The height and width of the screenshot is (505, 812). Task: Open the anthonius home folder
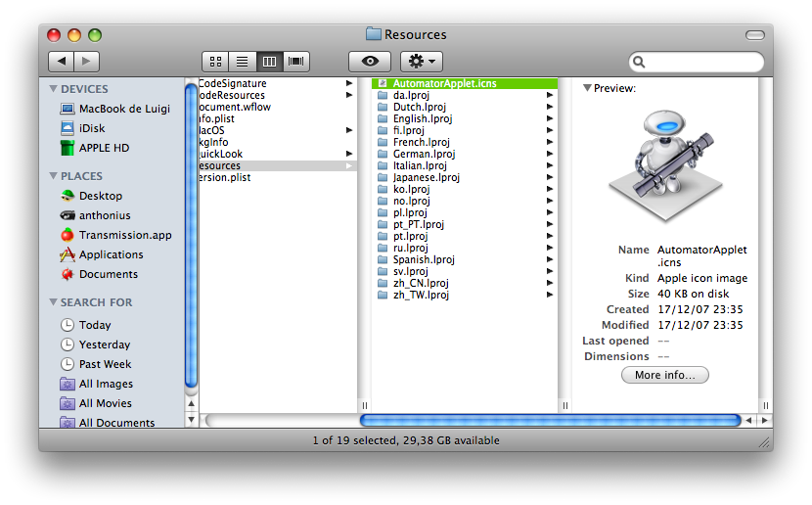(95, 215)
